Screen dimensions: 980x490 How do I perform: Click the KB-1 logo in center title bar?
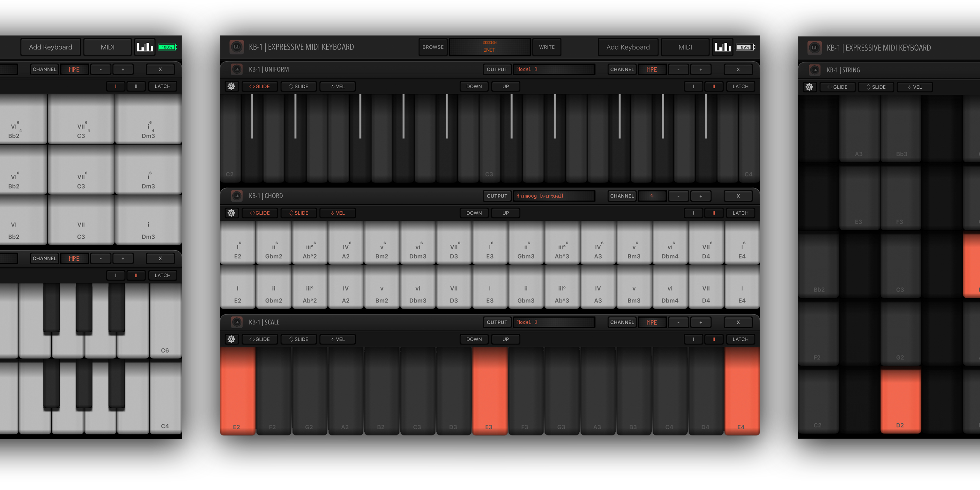tap(237, 47)
